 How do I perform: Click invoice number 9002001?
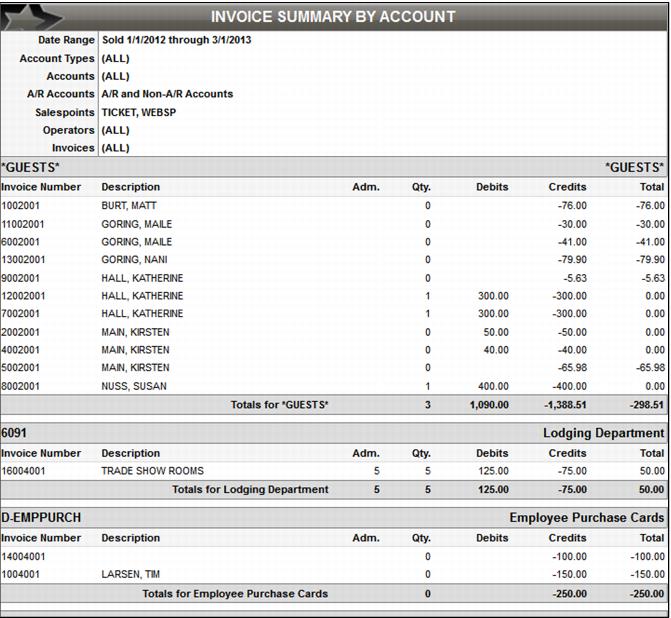click(x=21, y=279)
